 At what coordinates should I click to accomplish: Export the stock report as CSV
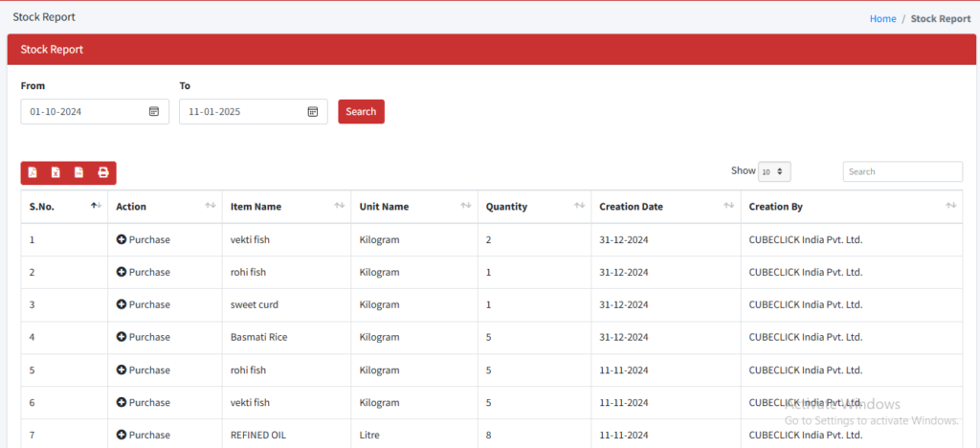[x=79, y=173]
